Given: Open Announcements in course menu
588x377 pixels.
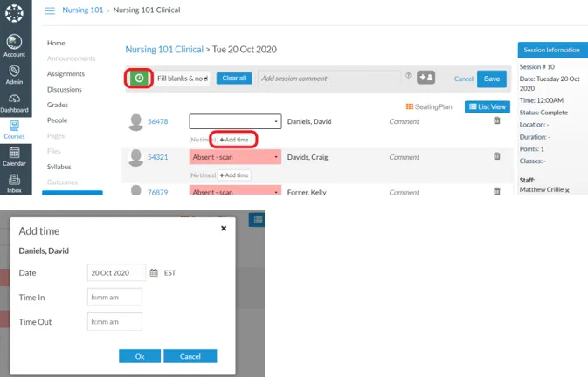Looking at the screenshot, I should (72, 58).
